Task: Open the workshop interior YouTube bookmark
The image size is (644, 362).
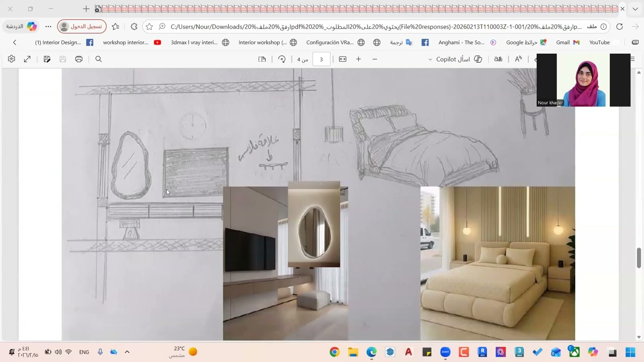Action: point(132,43)
